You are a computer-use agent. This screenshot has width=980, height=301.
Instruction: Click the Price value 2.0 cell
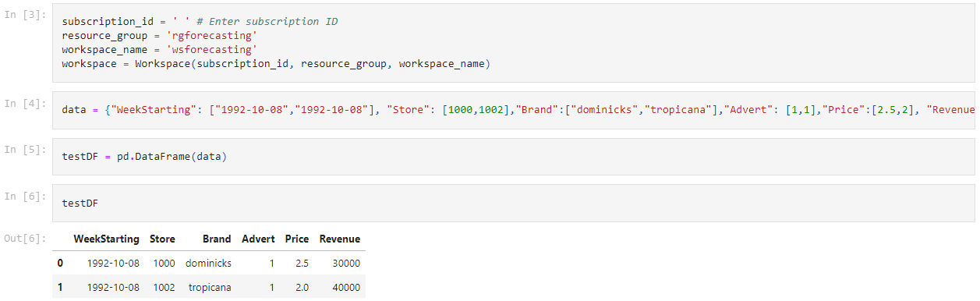[302, 288]
